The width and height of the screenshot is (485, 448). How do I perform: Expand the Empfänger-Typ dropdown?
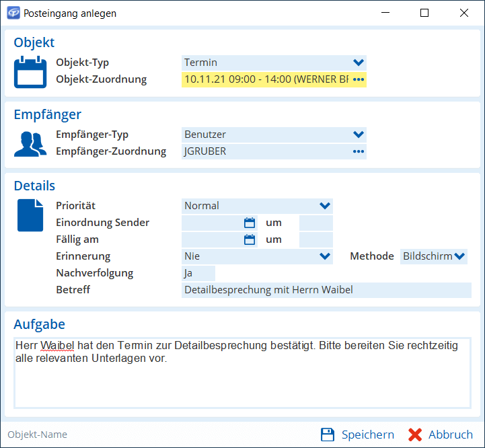359,135
